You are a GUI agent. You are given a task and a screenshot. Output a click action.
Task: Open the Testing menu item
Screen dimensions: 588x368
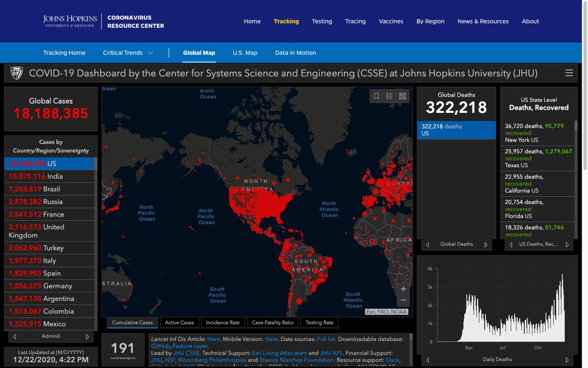[322, 21]
